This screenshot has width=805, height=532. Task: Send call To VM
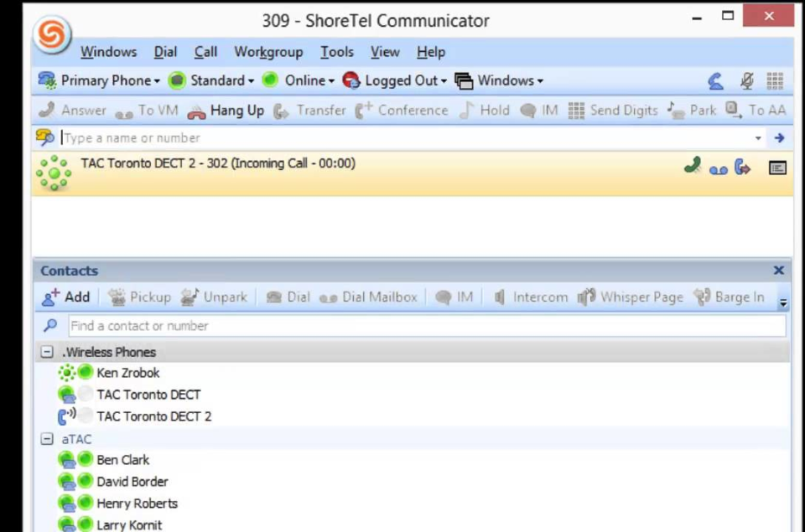click(146, 111)
